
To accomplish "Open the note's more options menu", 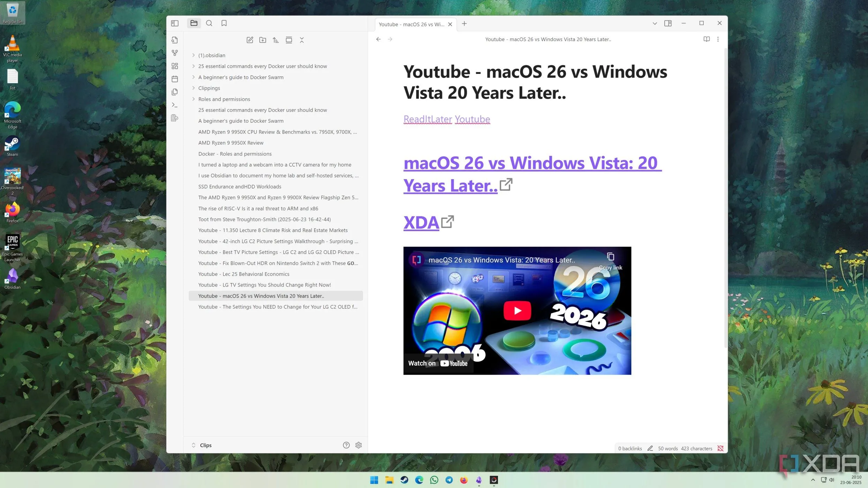I will [x=718, y=39].
